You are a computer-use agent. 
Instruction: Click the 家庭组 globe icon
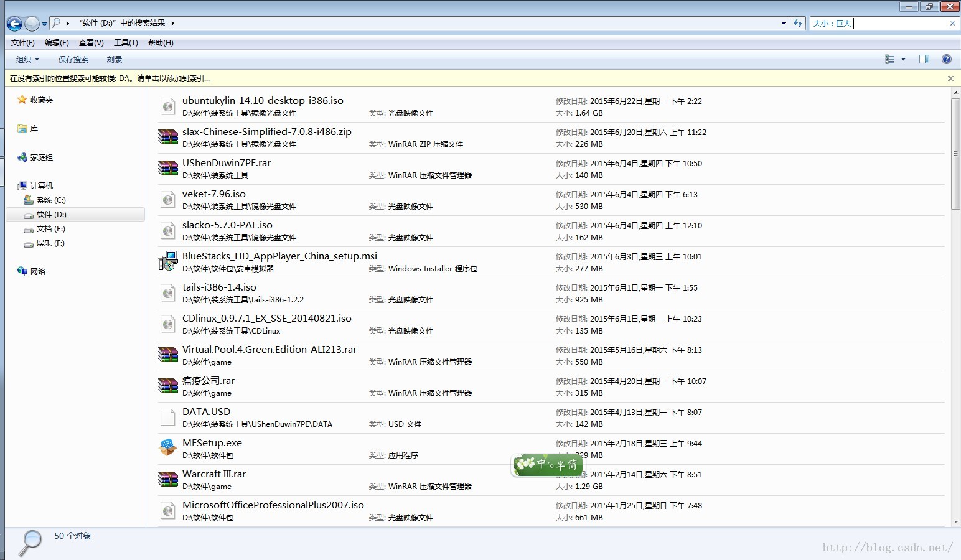22,157
